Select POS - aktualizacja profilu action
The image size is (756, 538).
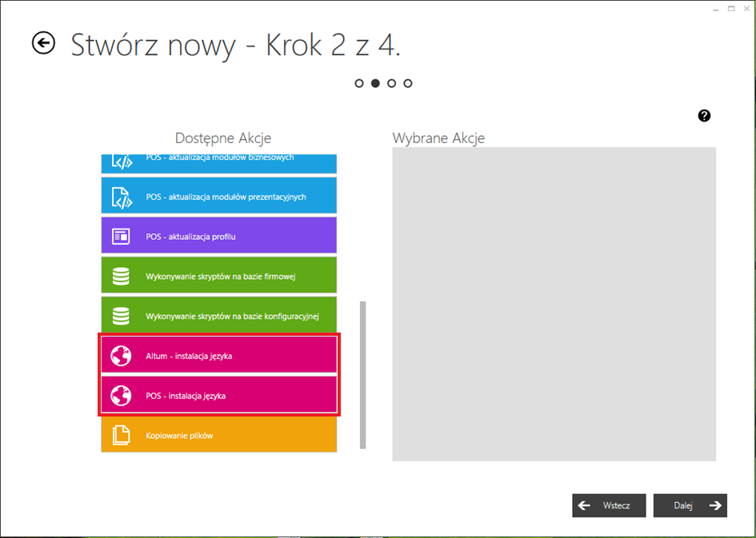tap(219, 235)
